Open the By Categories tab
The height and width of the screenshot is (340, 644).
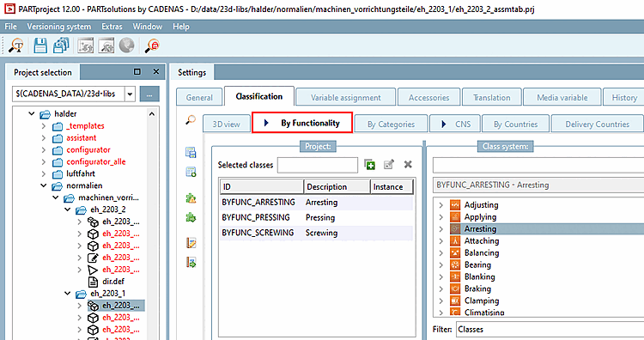[391, 124]
